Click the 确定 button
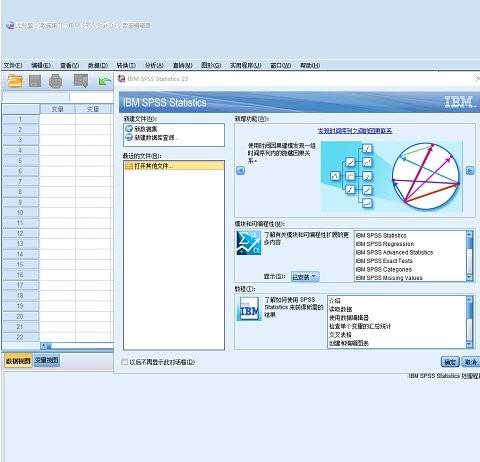The image size is (480, 462). click(x=450, y=362)
